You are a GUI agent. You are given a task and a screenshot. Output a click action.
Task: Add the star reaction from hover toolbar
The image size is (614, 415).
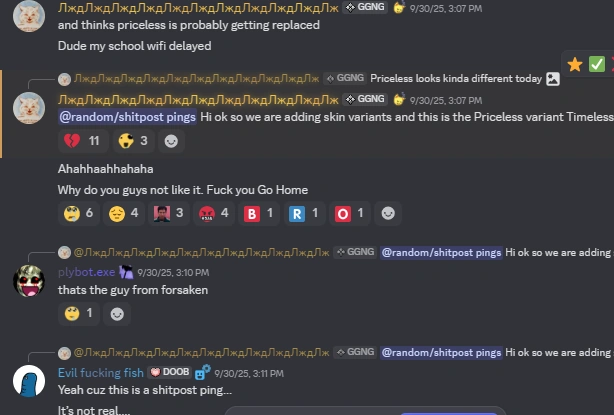574,65
